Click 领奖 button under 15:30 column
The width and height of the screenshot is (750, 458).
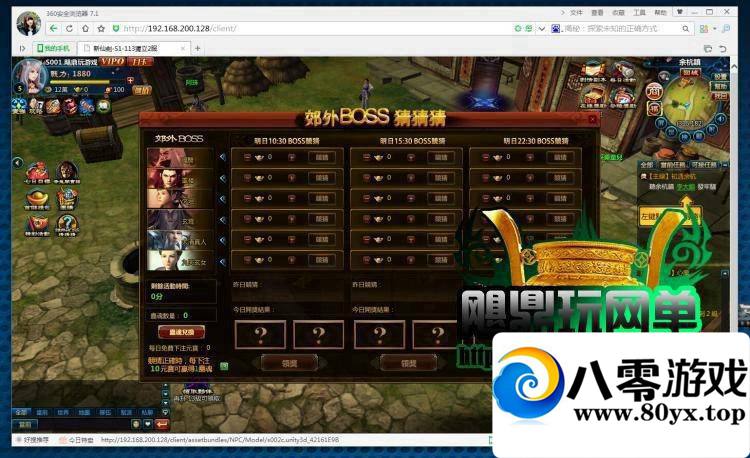click(x=408, y=363)
